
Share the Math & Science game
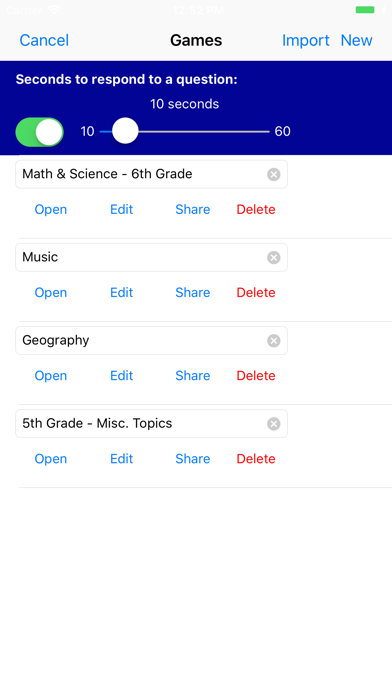tap(192, 210)
